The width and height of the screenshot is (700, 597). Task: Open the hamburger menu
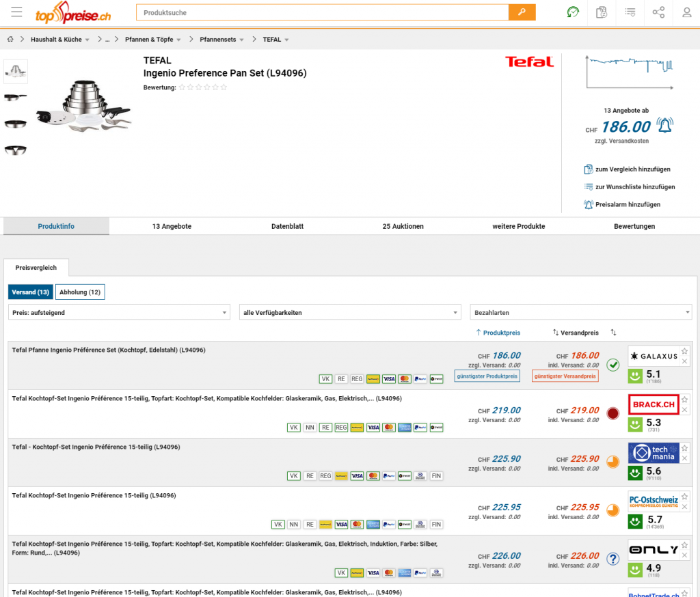tap(17, 12)
